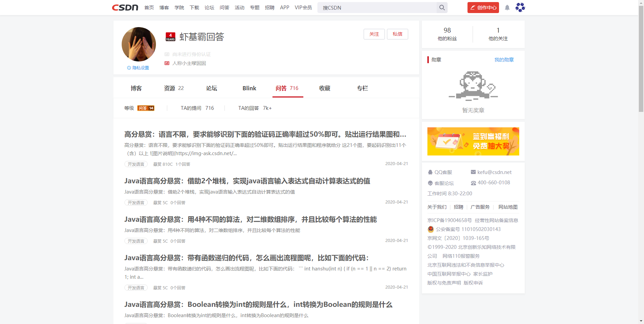Open 招聘 in the top navigation
This screenshot has width=644, height=324.
click(270, 8)
